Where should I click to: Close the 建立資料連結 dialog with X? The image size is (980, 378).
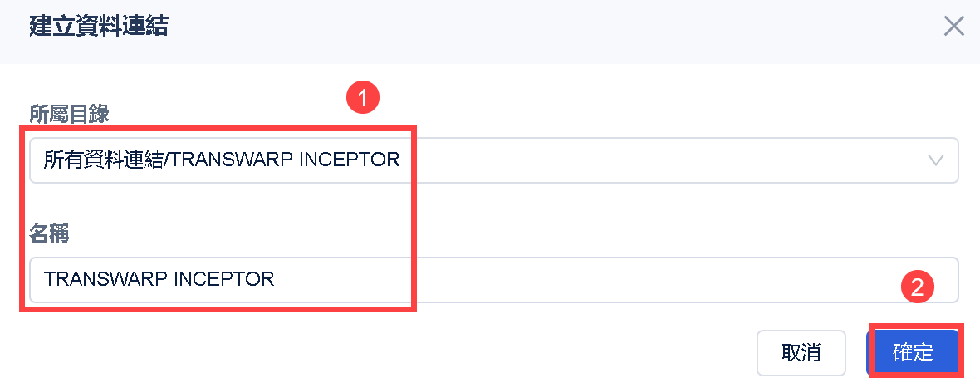point(954,27)
